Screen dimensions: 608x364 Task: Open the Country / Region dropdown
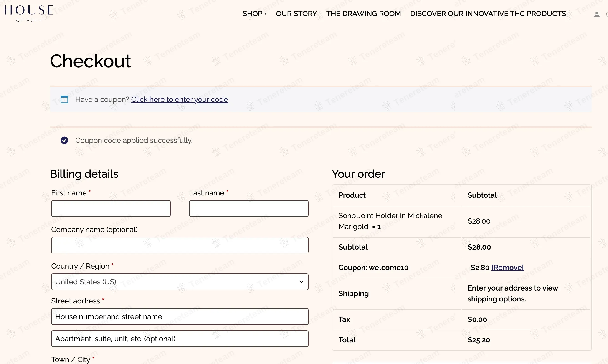pos(180,282)
